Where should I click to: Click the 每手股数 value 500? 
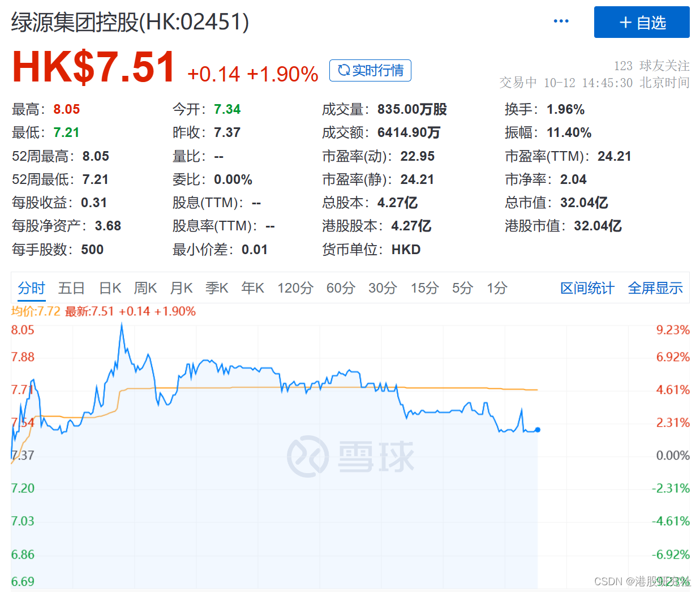(x=92, y=250)
